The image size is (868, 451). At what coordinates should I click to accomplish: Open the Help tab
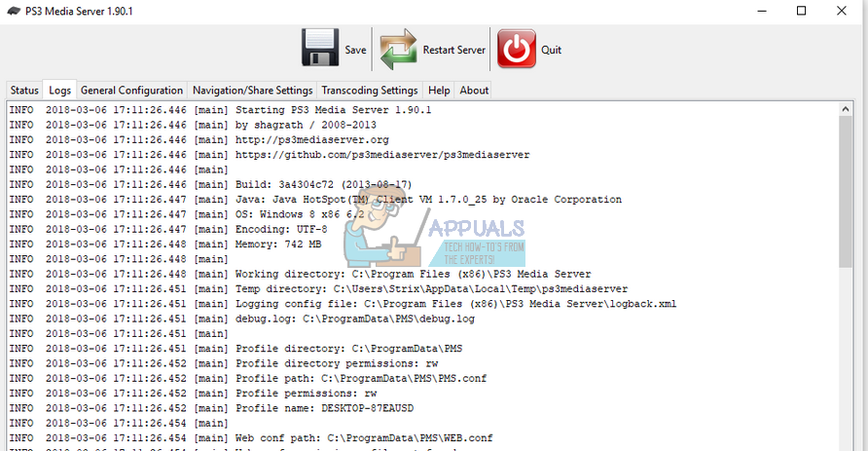click(x=439, y=91)
